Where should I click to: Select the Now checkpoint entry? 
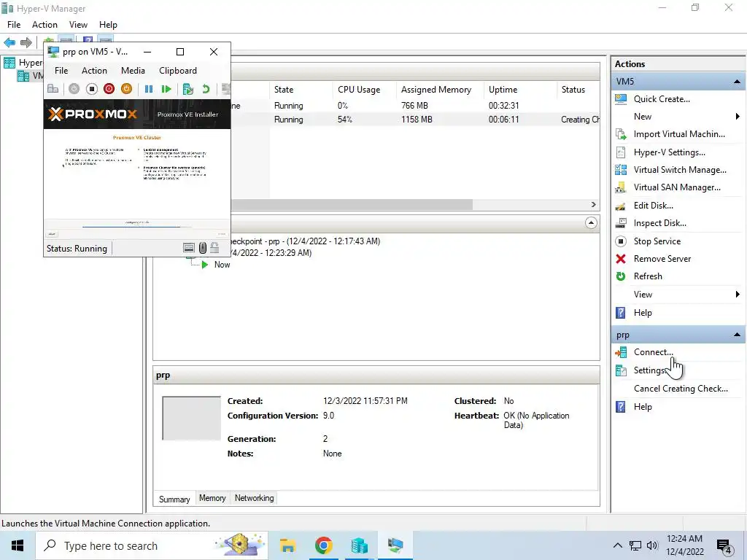[x=222, y=265]
